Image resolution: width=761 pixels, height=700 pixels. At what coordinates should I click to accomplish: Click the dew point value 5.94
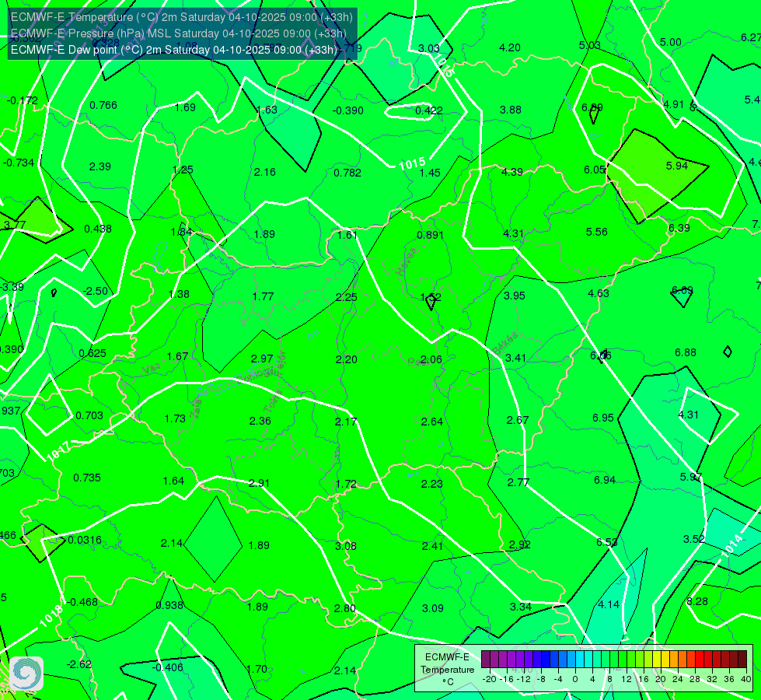point(677,166)
